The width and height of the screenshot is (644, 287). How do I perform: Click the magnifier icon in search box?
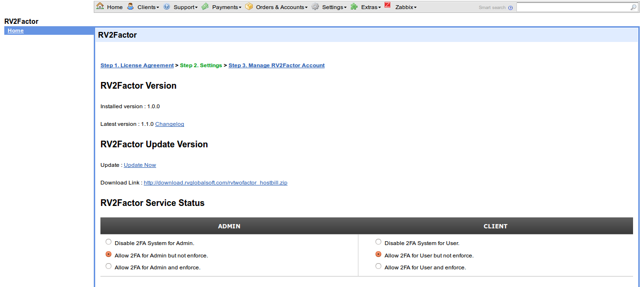click(x=634, y=7)
